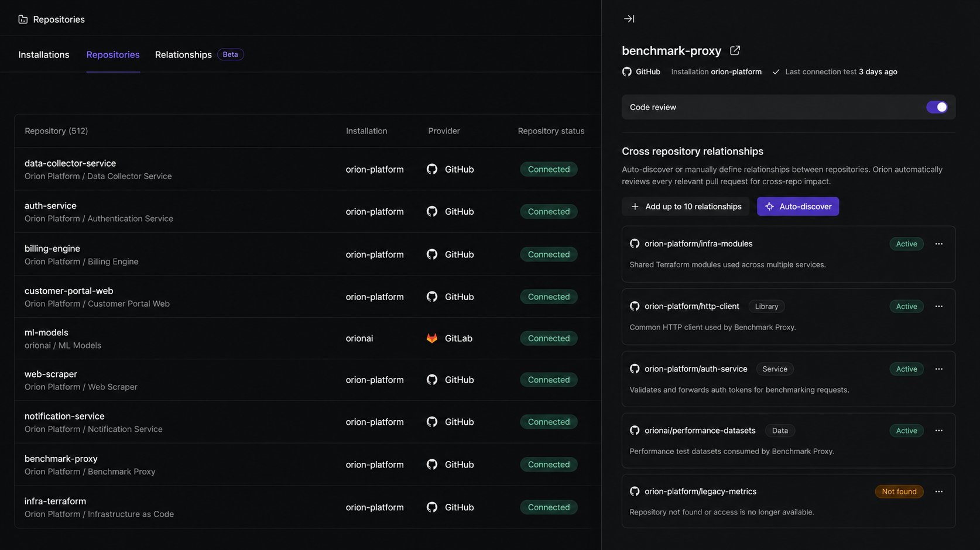
Task: Select the web-scraper repository name
Action: [x=51, y=374]
